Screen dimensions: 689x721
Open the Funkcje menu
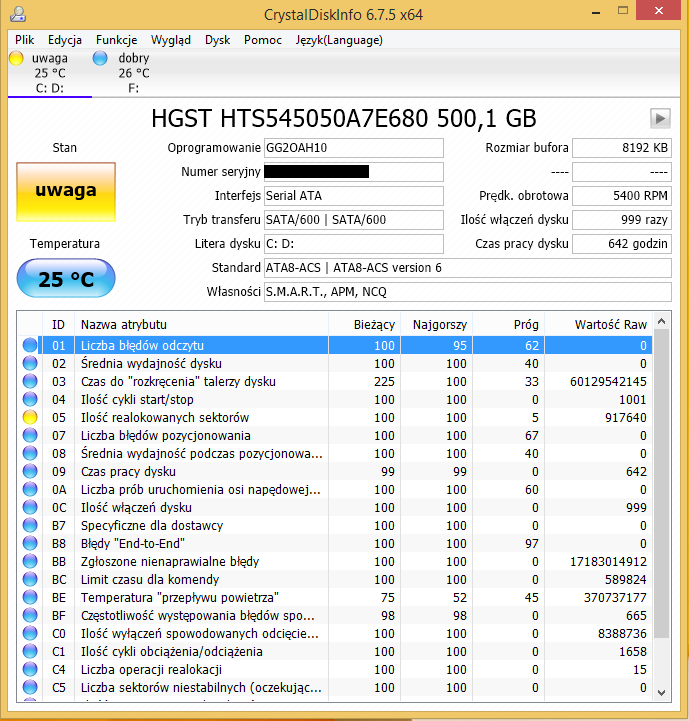pyautogui.click(x=116, y=40)
